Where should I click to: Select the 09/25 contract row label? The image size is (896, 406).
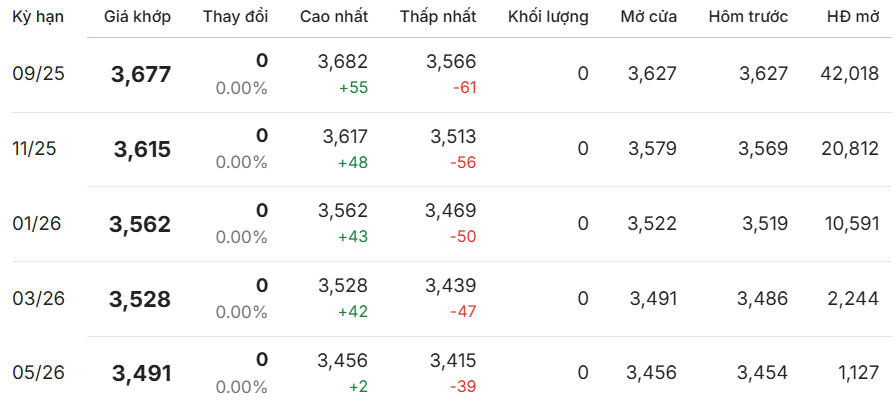pyautogui.click(x=38, y=74)
